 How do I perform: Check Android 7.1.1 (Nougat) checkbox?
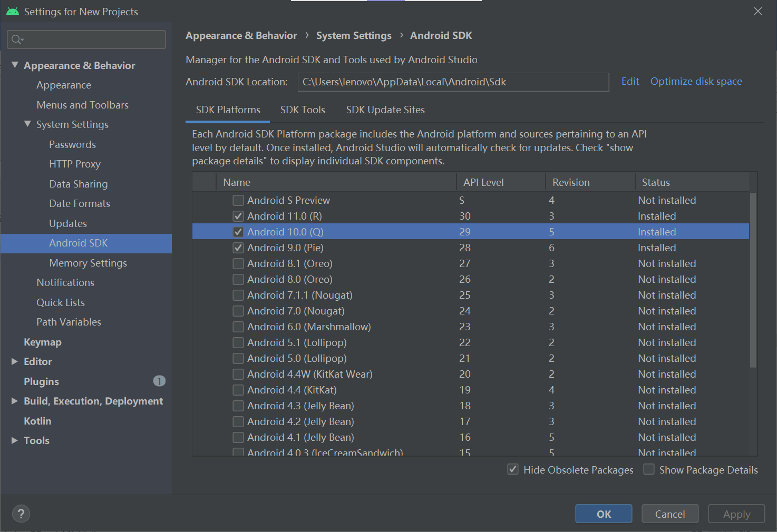[x=238, y=295]
